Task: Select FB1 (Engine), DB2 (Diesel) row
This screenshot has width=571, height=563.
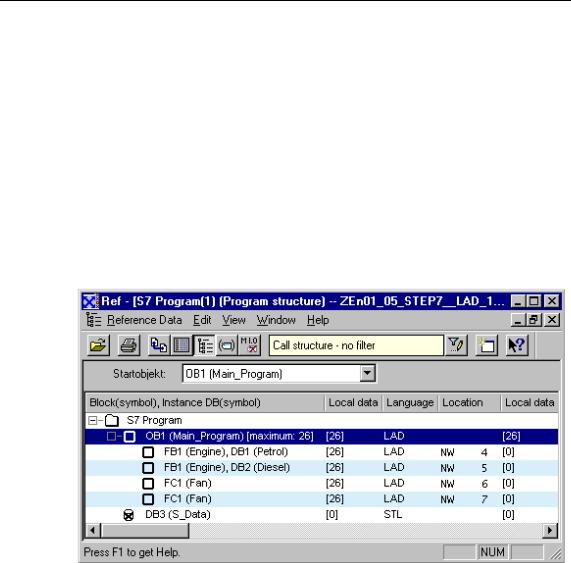Action: pos(322,468)
